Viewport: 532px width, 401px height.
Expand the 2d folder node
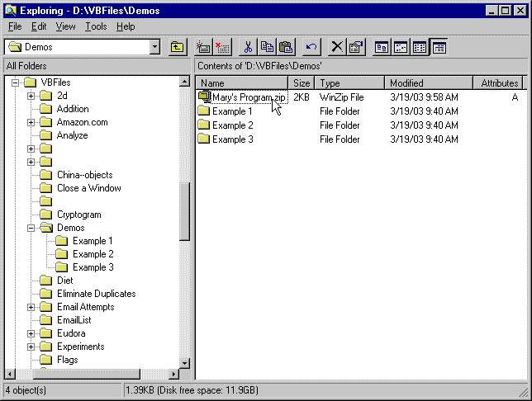tap(31, 96)
